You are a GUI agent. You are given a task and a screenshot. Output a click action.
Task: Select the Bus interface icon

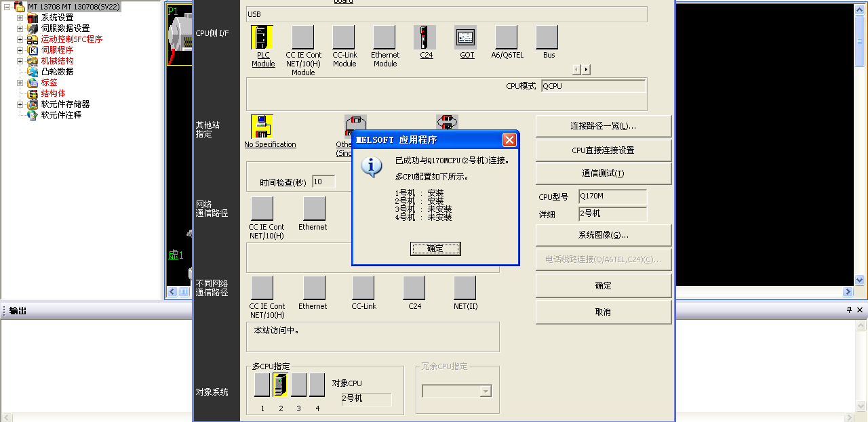coord(547,37)
